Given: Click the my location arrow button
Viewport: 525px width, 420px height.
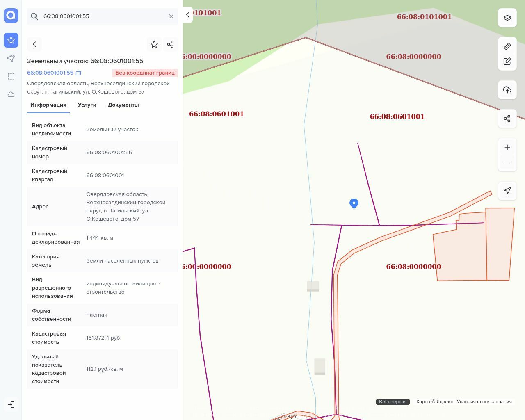Looking at the screenshot, I should (x=507, y=191).
